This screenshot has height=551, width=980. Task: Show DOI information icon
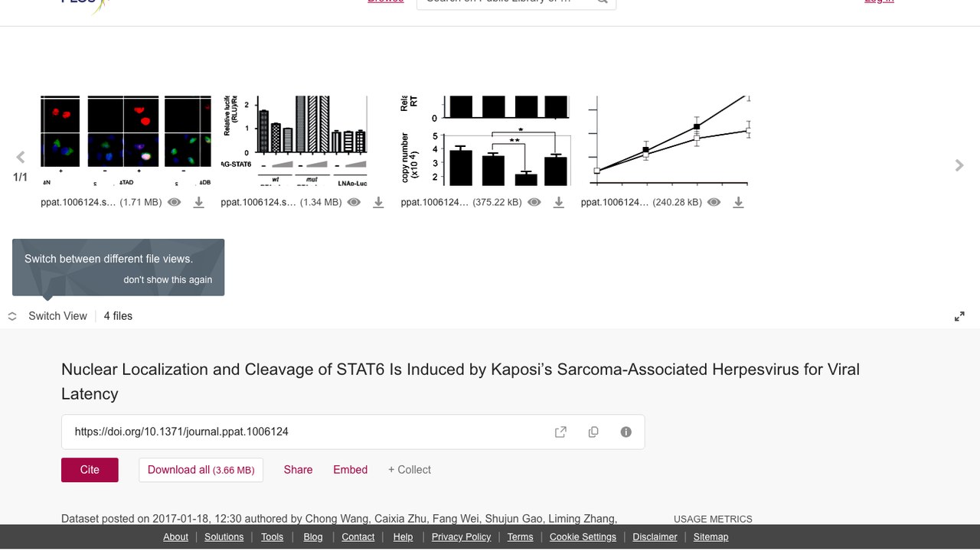626,432
